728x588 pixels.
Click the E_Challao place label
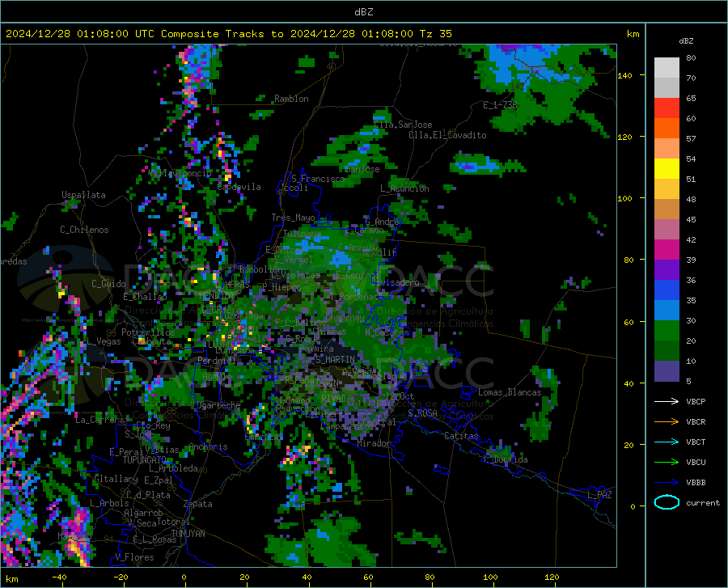[145, 297]
